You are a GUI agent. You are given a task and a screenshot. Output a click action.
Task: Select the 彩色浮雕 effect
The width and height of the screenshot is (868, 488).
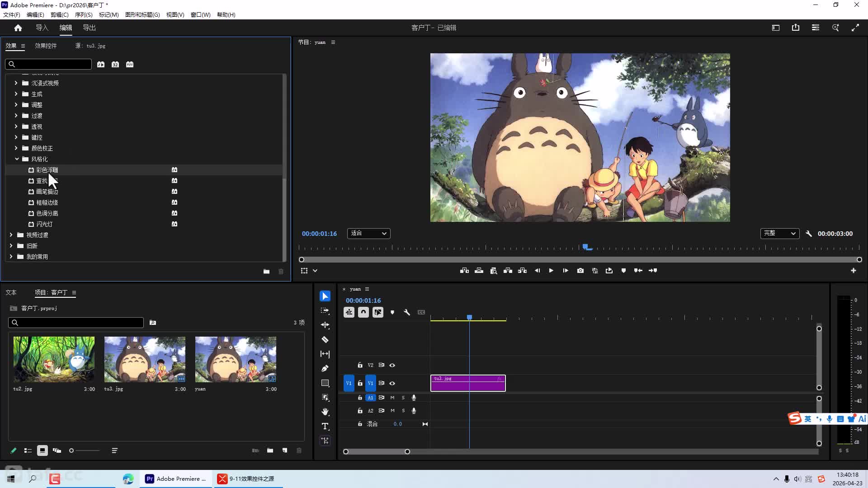coord(47,170)
